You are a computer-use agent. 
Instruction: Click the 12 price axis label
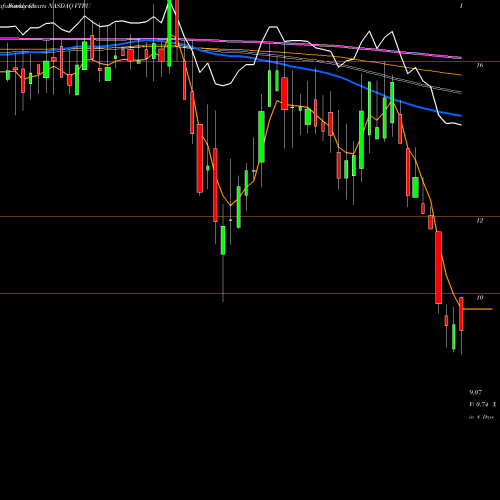479,221
